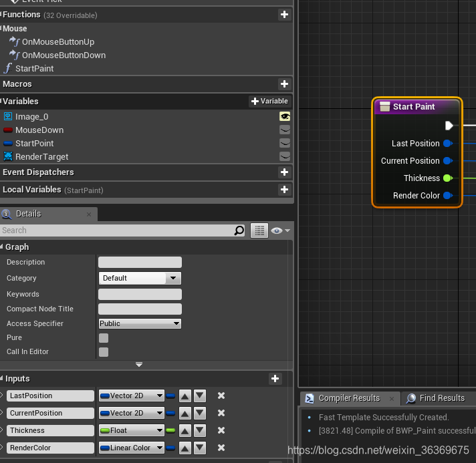Enable the Pure checkbox
Screen dimensions: 476x463
pyautogui.click(x=104, y=338)
